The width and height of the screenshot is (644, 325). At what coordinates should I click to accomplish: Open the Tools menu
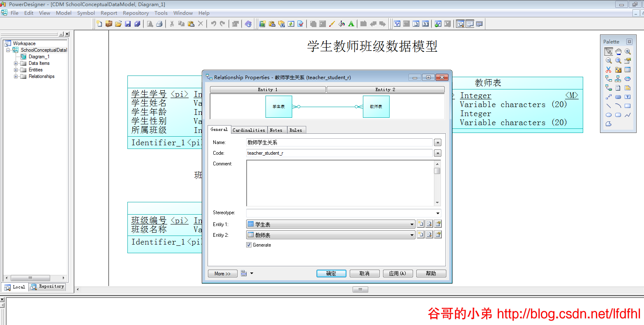coord(161,13)
